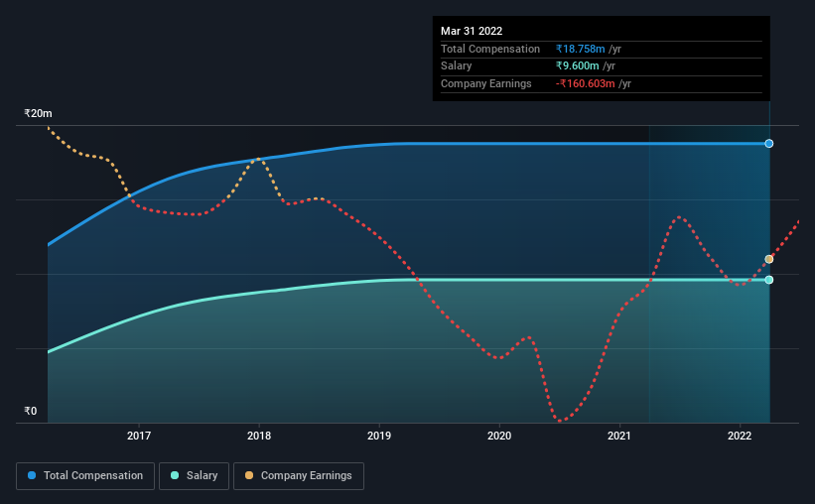This screenshot has height=504, width=815.
Task: Click the ₹0 y-axis label
Action: tap(30, 411)
